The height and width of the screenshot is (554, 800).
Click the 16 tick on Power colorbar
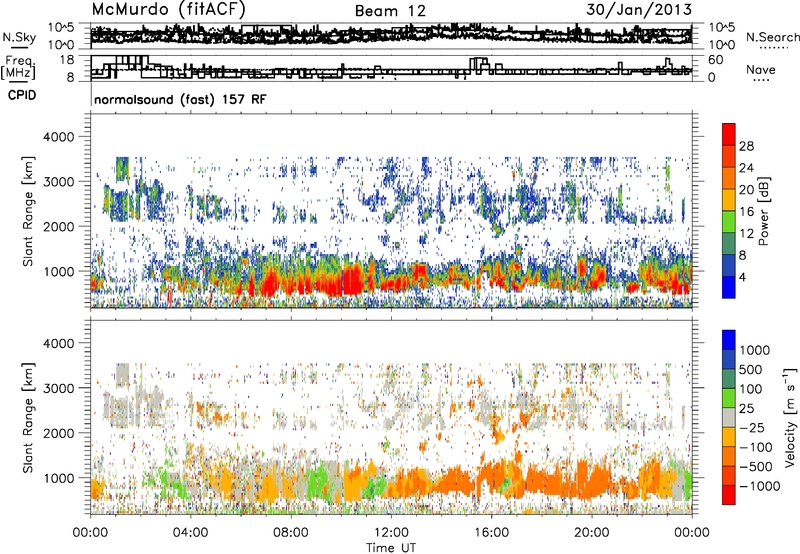(x=746, y=212)
